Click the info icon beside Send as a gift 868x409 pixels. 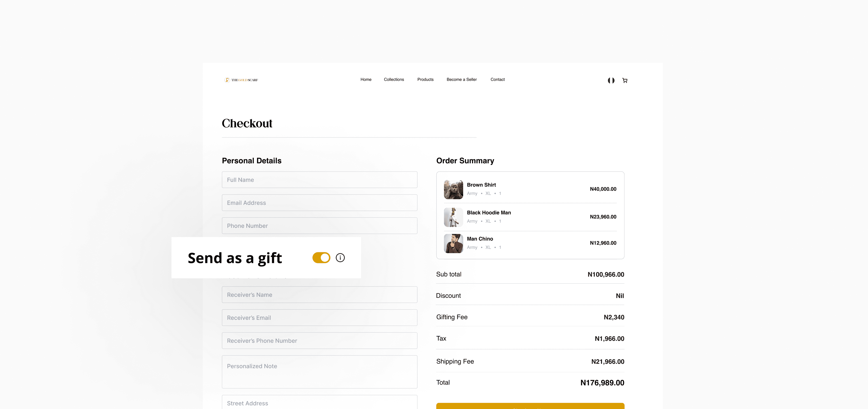pyautogui.click(x=340, y=257)
